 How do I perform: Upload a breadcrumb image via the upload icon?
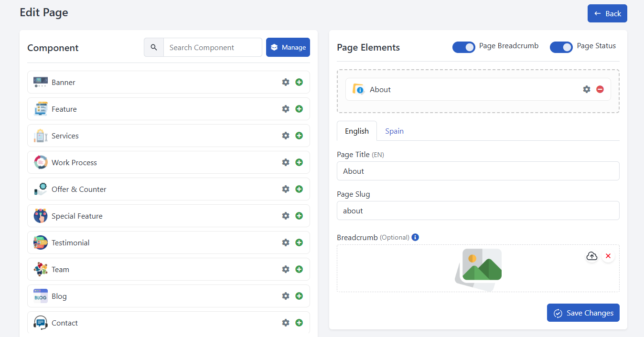591,256
